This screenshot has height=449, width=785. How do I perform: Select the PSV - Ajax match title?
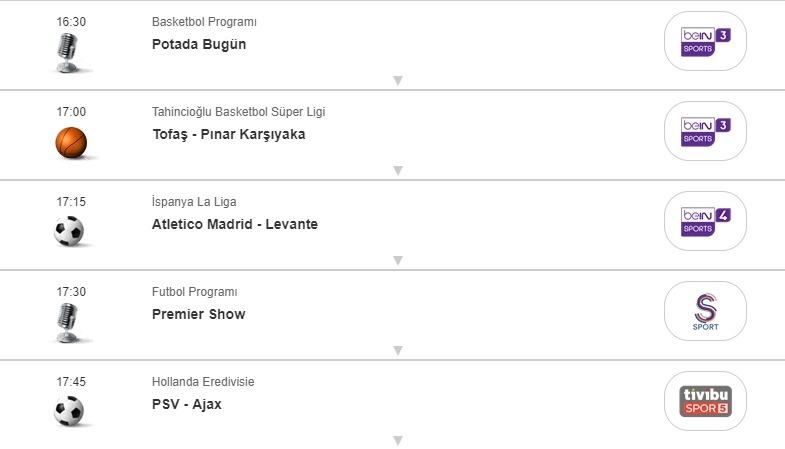[x=187, y=404]
